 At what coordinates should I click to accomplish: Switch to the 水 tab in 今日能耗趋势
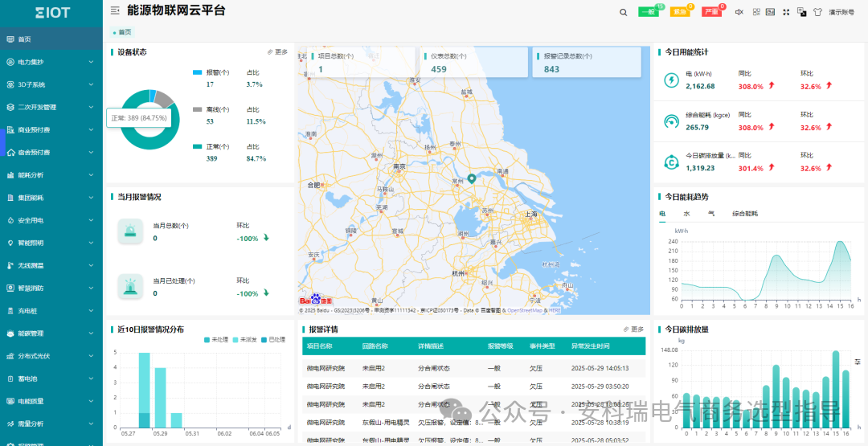click(x=686, y=214)
